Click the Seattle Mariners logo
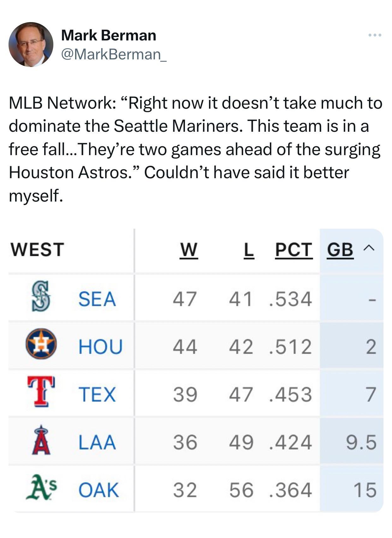The height and width of the screenshot is (538, 392). coord(41,297)
